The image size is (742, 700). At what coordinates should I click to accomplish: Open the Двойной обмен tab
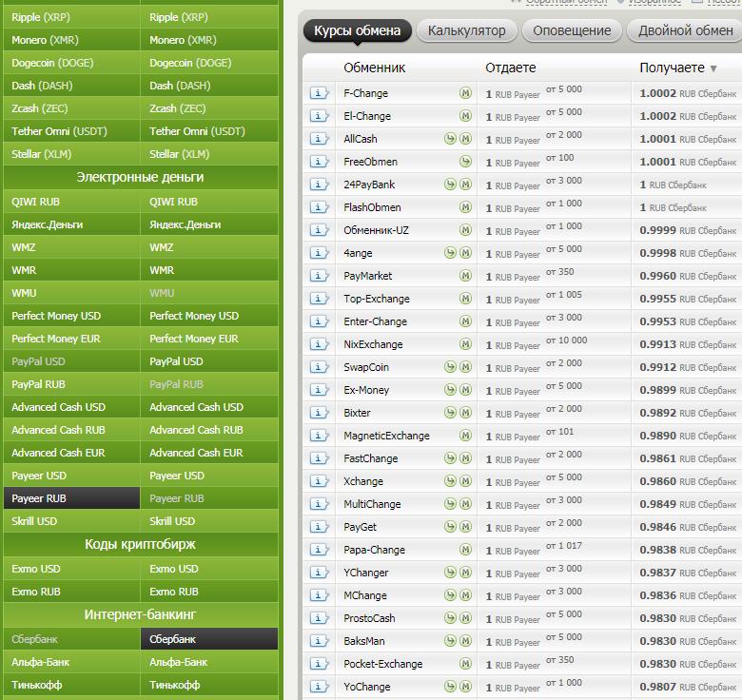click(x=685, y=30)
